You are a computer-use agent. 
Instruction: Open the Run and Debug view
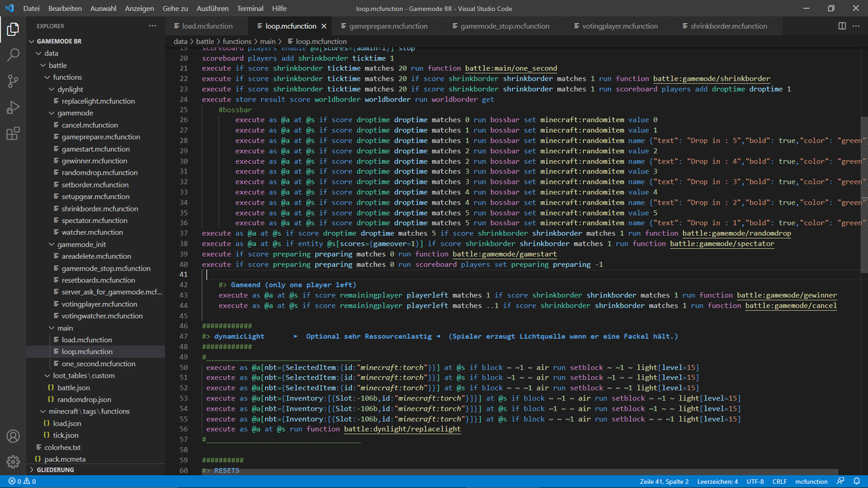coord(13,107)
